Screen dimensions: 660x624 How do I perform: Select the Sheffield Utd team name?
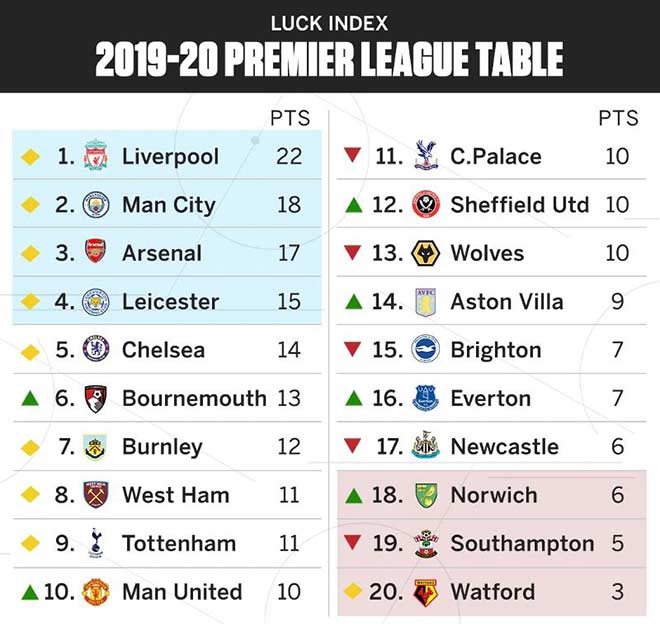point(519,205)
